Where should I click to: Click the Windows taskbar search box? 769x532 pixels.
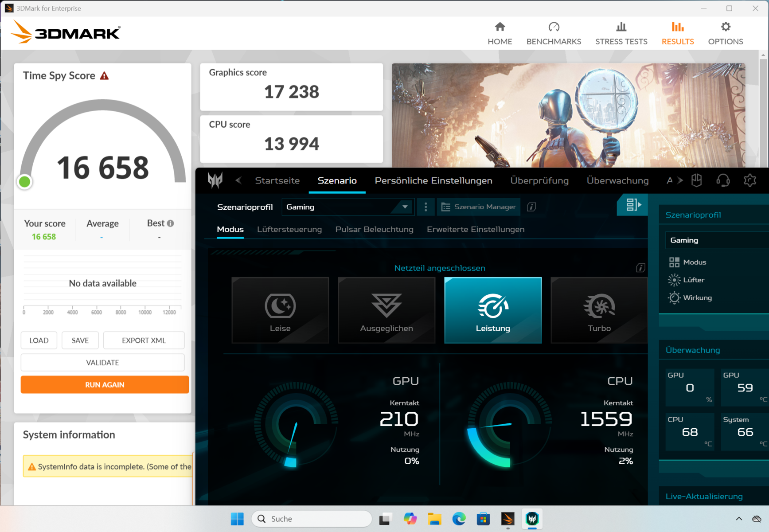(x=312, y=519)
